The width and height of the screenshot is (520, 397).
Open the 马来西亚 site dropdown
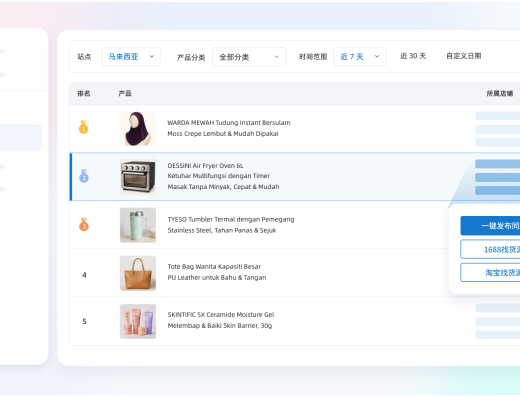(x=131, y=57)
